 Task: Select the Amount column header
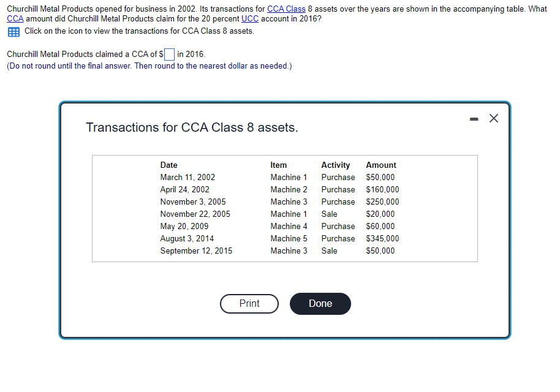(380, 165)
